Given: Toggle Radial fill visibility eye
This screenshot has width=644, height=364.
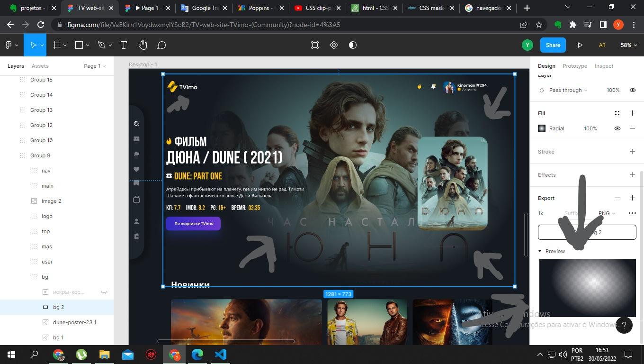Looking at the screenshot, I should point(617,128).
